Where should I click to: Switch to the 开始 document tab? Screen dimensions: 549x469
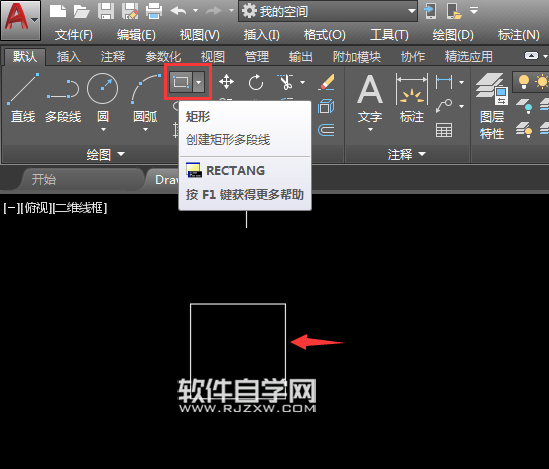44,180
